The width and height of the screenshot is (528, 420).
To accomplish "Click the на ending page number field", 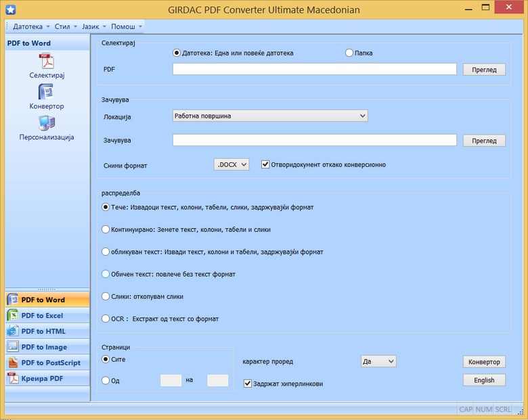I will click(217, 380).
